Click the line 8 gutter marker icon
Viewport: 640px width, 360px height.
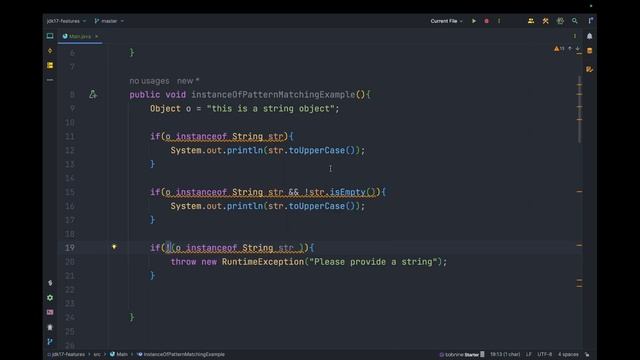click(x=93, y=95)
